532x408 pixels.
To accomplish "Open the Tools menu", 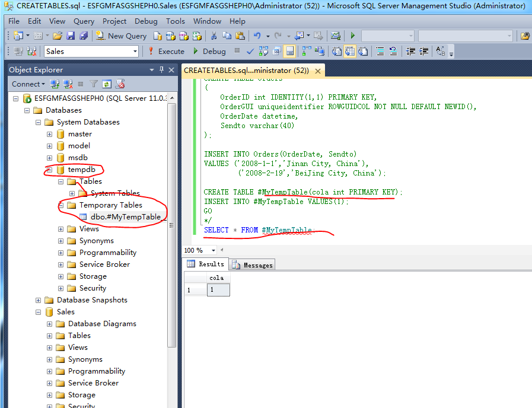I will 176,21.
